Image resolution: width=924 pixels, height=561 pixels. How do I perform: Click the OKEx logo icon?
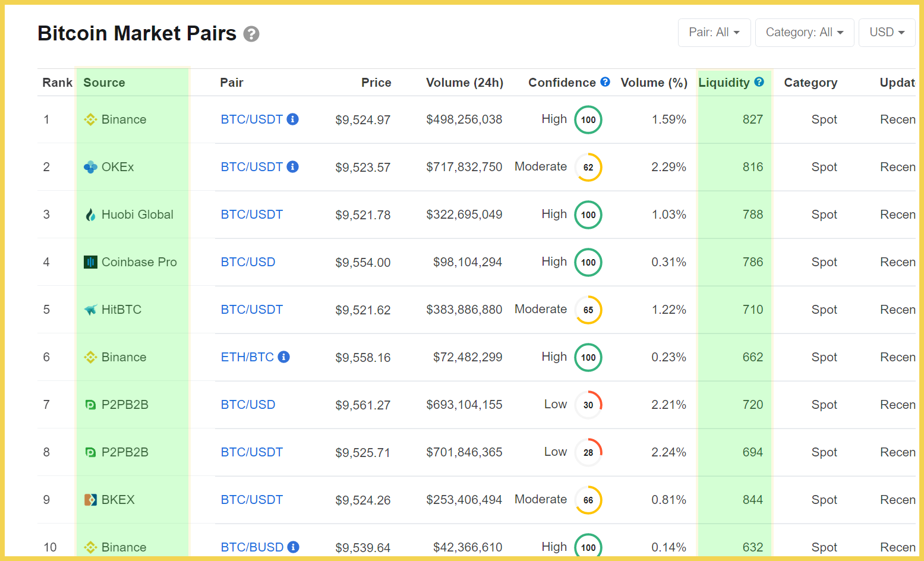(90, 167)
